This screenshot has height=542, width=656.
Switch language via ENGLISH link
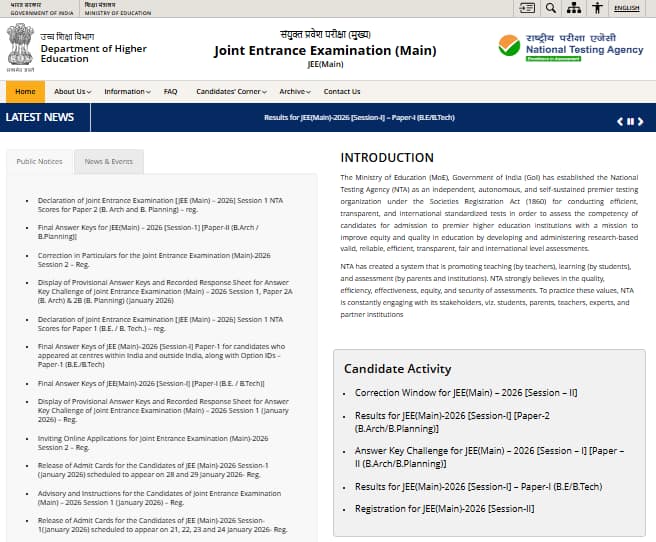[x=626, y=8]
